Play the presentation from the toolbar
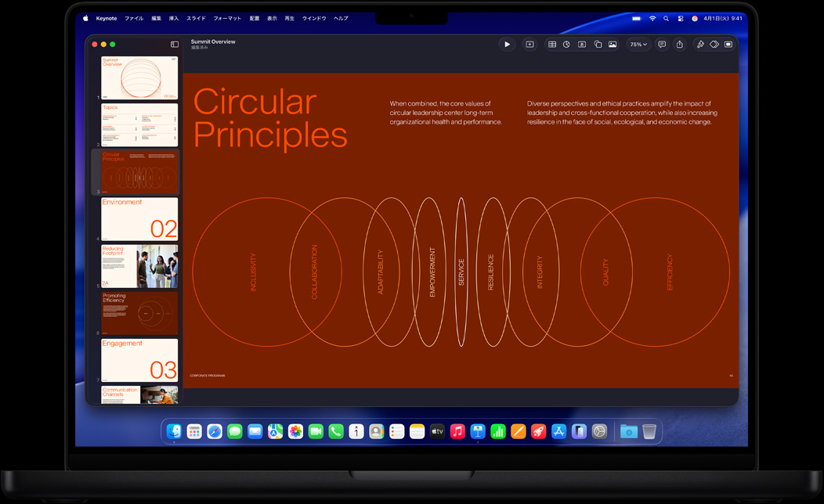Screen dimensions: 824x504 (x=508, y=44)
